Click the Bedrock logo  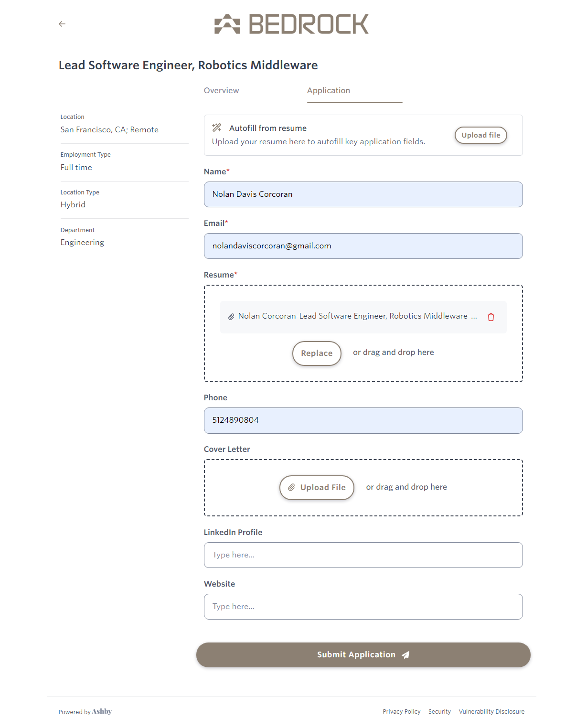[291, 24]
